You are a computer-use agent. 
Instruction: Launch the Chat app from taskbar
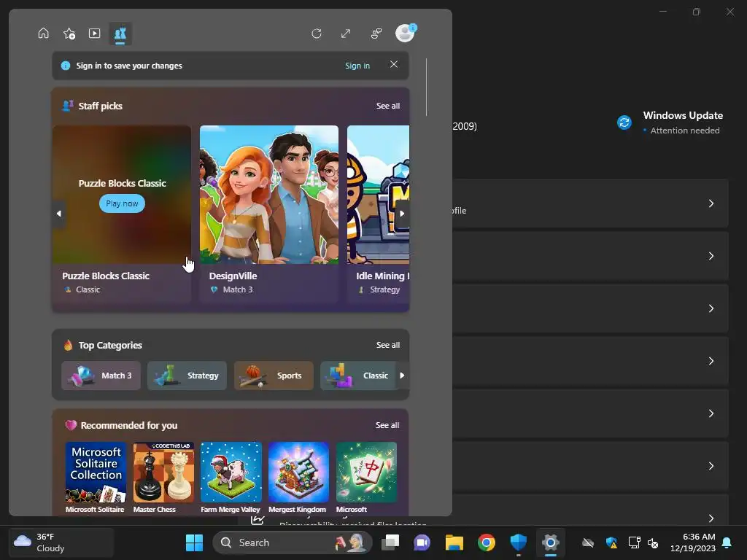[x=422, y=542]
